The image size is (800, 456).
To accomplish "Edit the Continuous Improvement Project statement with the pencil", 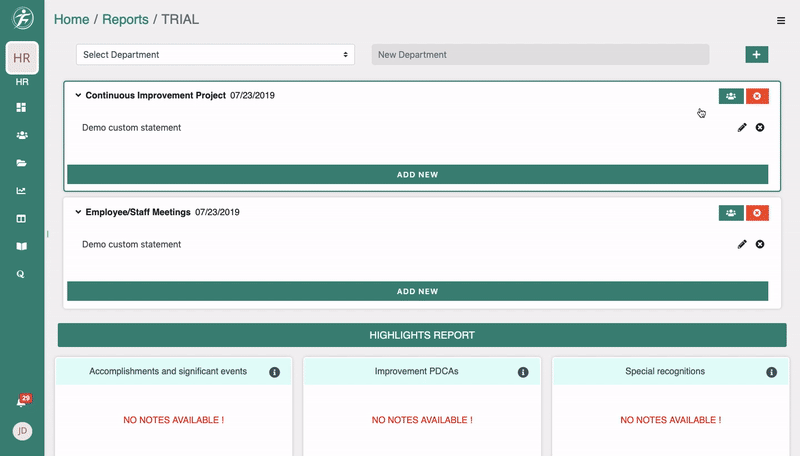I will tap(742, 128).
